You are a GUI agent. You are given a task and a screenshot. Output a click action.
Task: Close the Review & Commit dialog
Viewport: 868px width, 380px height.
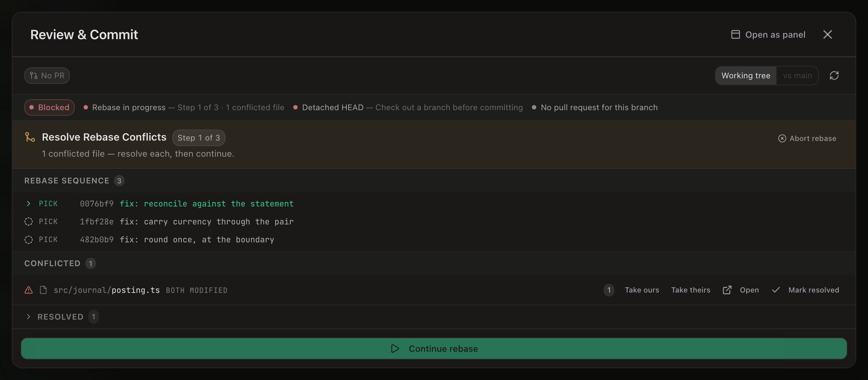click(x=827, y=34)
